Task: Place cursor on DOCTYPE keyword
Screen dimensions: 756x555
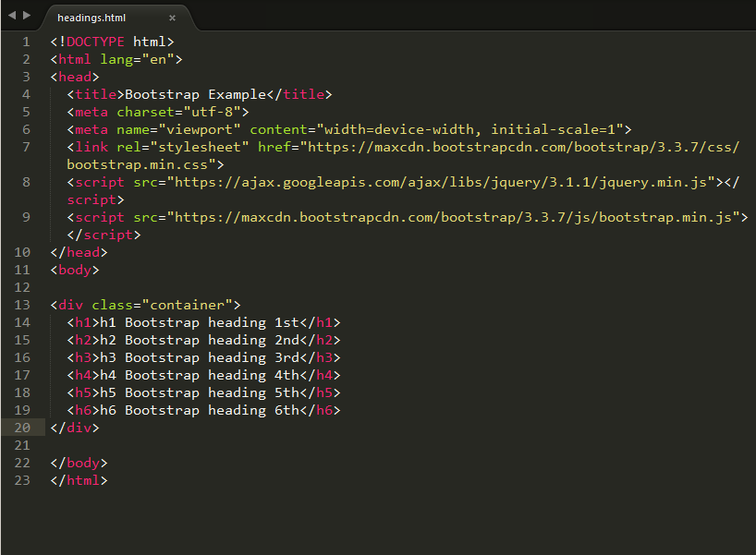Action: click(x=95, y=42)
